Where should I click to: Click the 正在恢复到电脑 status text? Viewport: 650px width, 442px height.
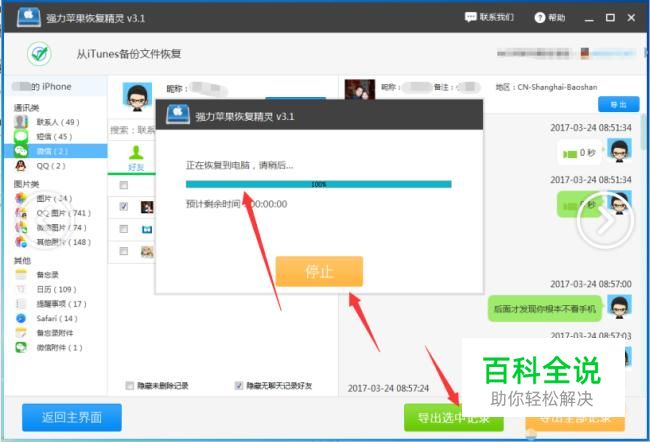click(239, 165)
